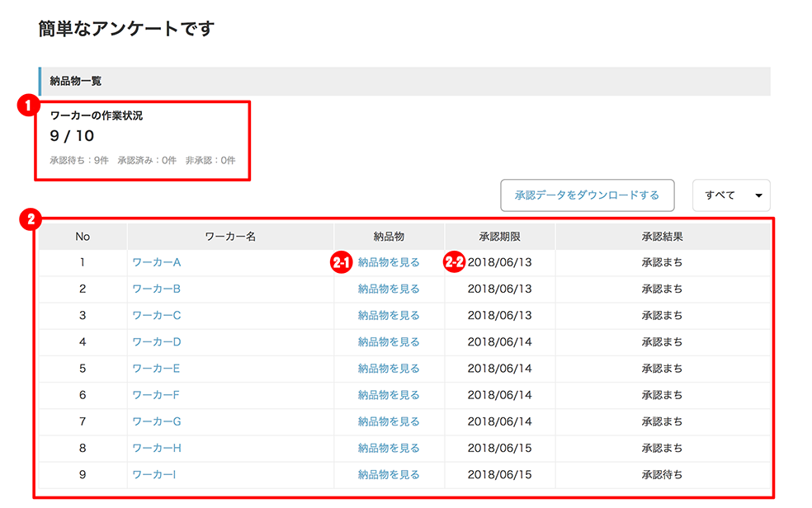Select the 9 / 10 progress count
This screenshot has height=508, width=812.
[x=72, y=136]
